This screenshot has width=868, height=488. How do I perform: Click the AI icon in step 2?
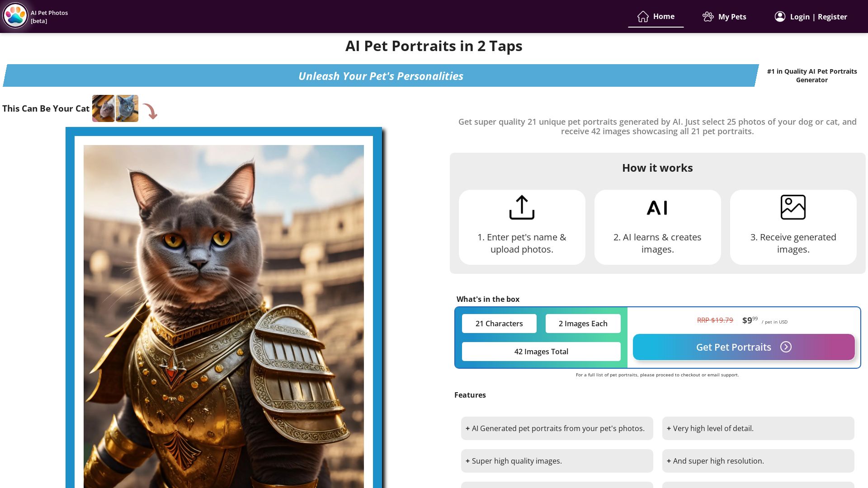click(657, 207)
